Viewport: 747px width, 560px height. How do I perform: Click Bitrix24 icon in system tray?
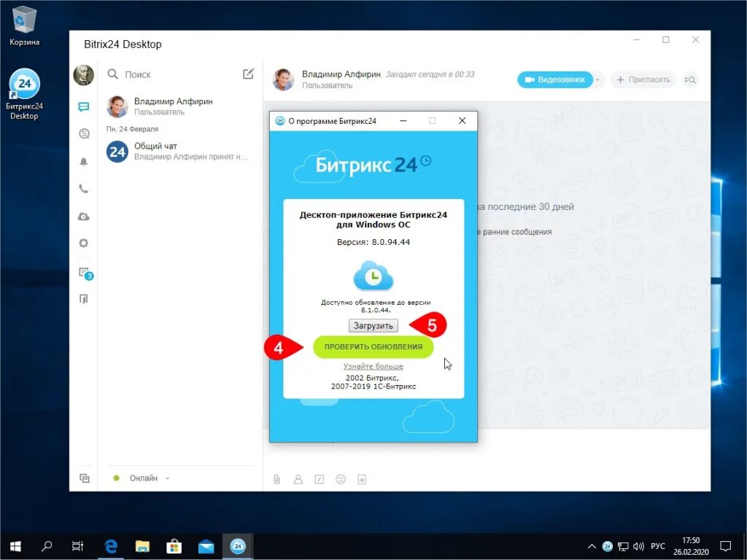point(608,546)
